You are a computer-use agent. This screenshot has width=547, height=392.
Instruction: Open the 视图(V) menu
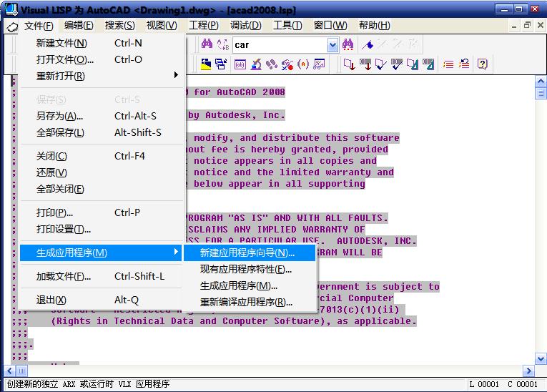pos(162,26)
